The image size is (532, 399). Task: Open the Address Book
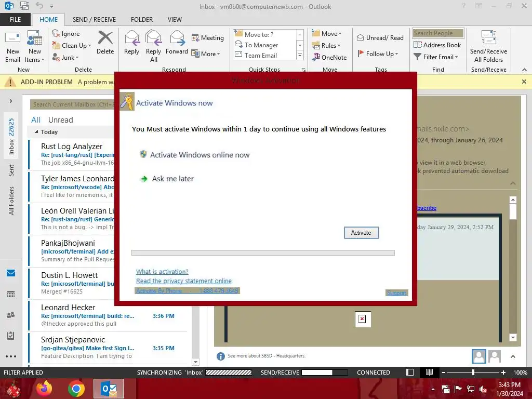[437, 45]
